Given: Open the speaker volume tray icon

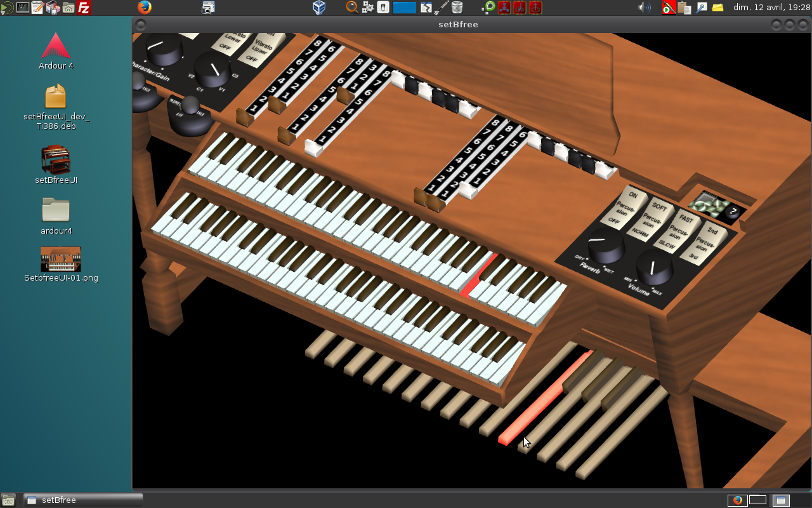Looking at the screenshot, I should 645,8.
